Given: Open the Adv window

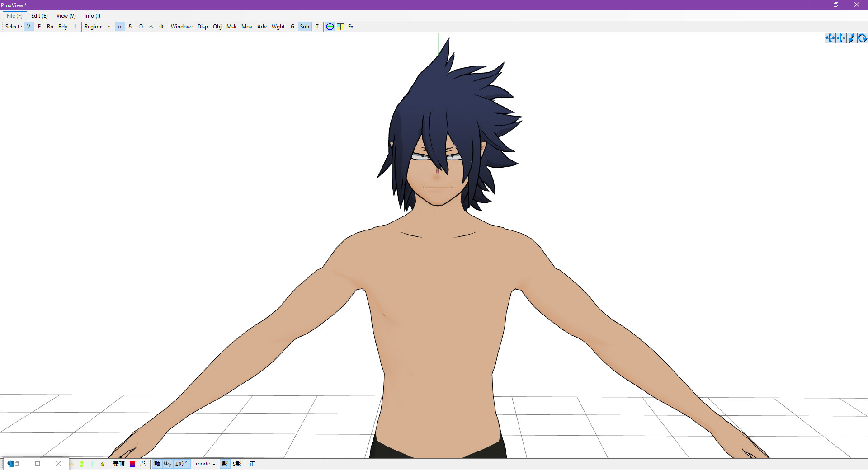Looking at the screenshot, I should coord(262,27).
